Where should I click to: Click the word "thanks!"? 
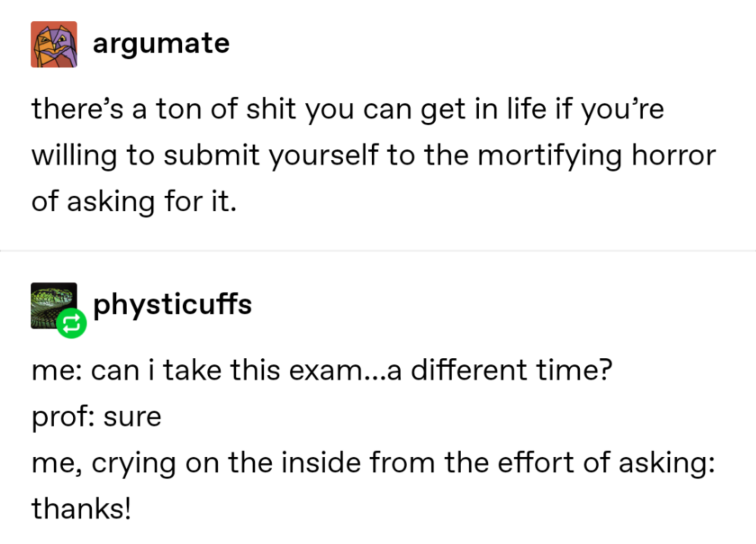81,509
